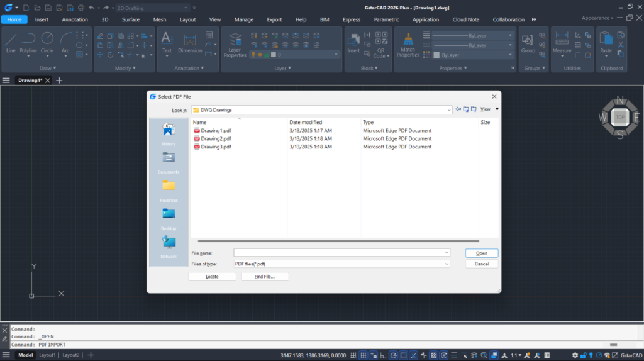Open the Desktop shortcut in dialog sidebar
Screen dimensions: 644x361
(169, 218)
